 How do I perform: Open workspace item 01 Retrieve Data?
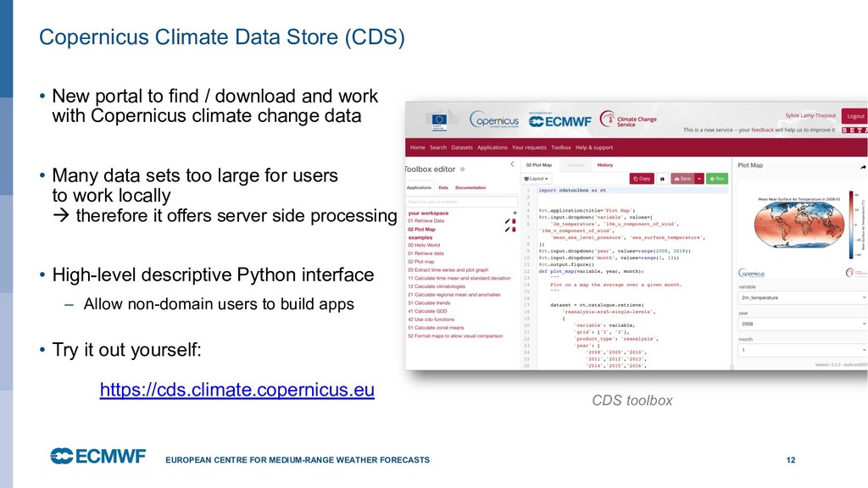pyautogui.click(x=426, y=221)
